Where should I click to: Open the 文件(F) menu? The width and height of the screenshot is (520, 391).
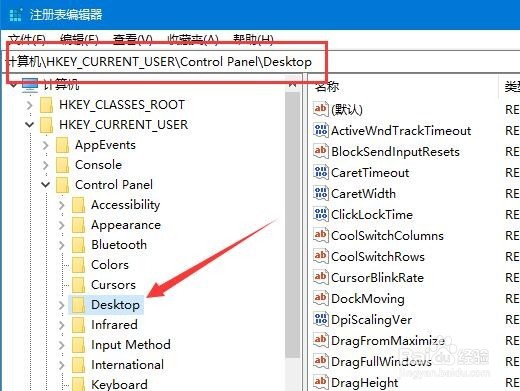(x=26, y=39)
